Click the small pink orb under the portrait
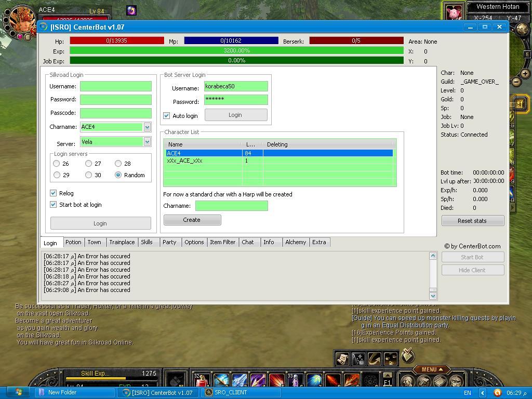532x399 pixels. (20, 36)
